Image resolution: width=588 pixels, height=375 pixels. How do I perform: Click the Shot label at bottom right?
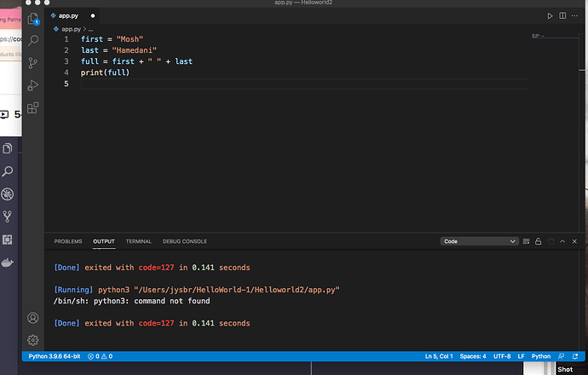pos(565,369)
